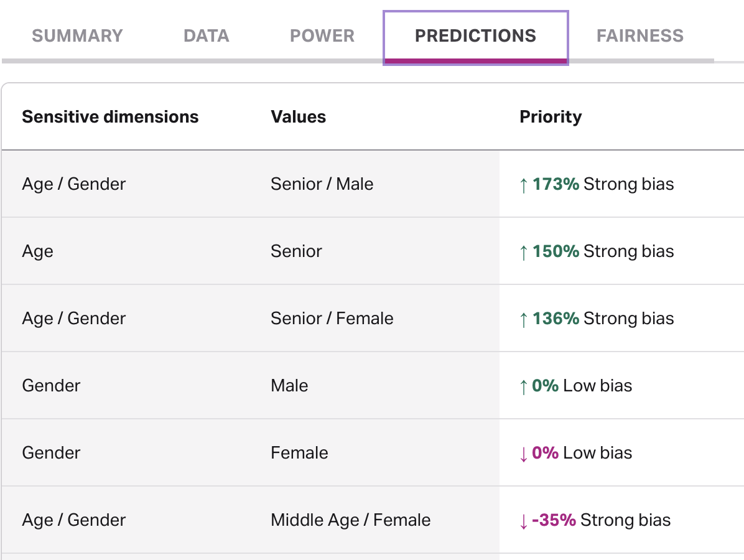The width and height of the screenshot is (744, 560).
Task: Click the up arrow beside 150% bias
Action: (x=523, y=251)
